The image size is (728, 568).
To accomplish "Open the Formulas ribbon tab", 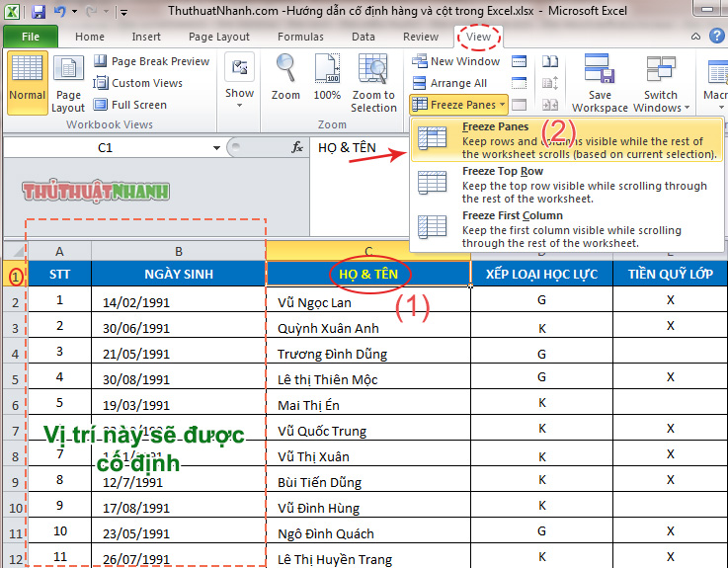I will [x=300, y=37].
